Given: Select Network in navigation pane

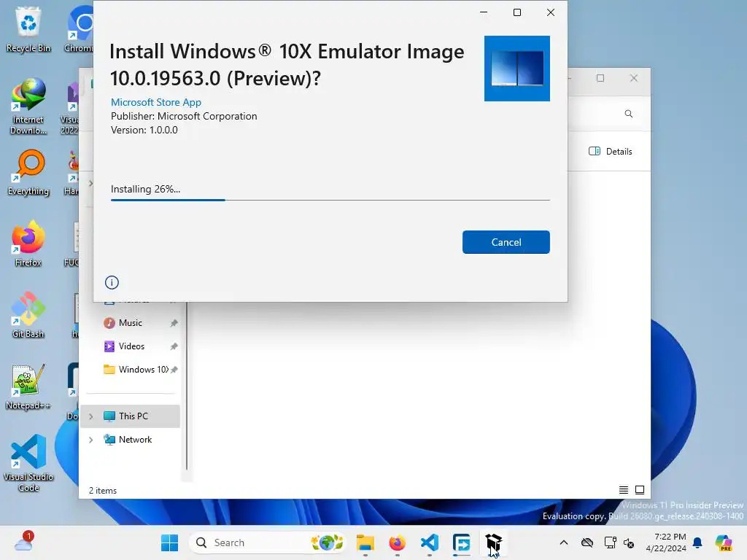Looking at the screenshot, I should tap(130, 440).
